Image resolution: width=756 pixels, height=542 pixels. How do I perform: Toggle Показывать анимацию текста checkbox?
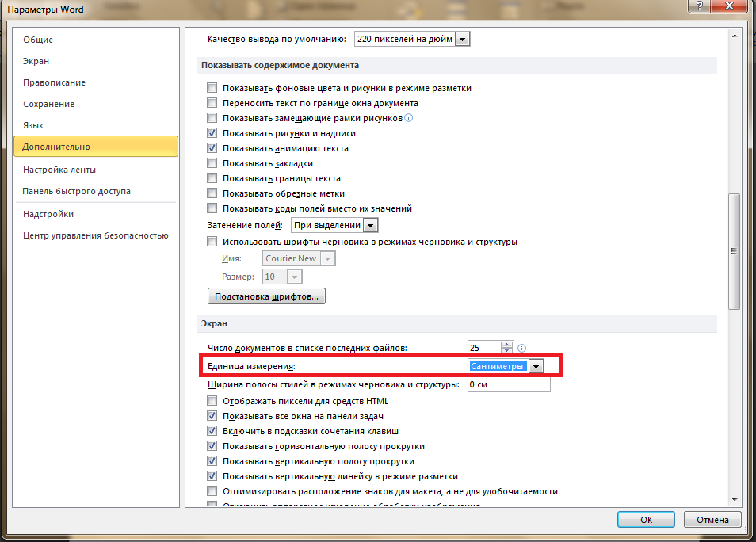[x=212, y=148]
